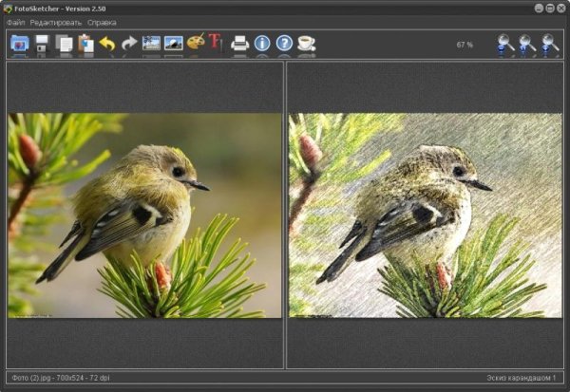Undo last action with yellow arrow
The width and height of the screenshot is (570, 392).
(107, 44)
